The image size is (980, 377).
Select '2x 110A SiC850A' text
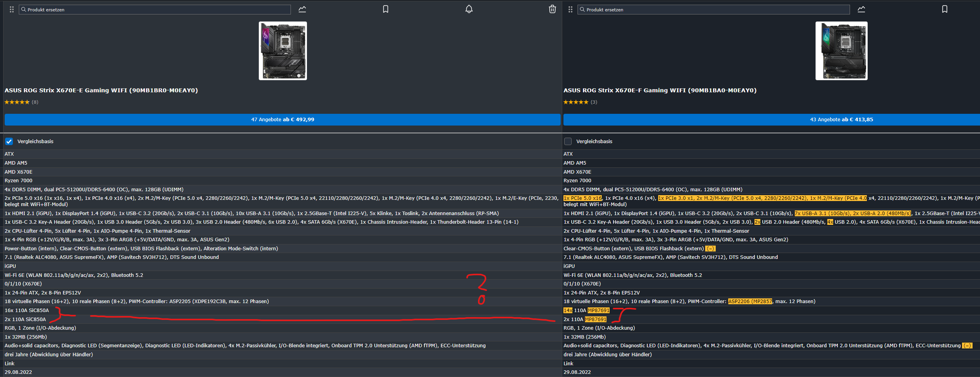[25, 319]
